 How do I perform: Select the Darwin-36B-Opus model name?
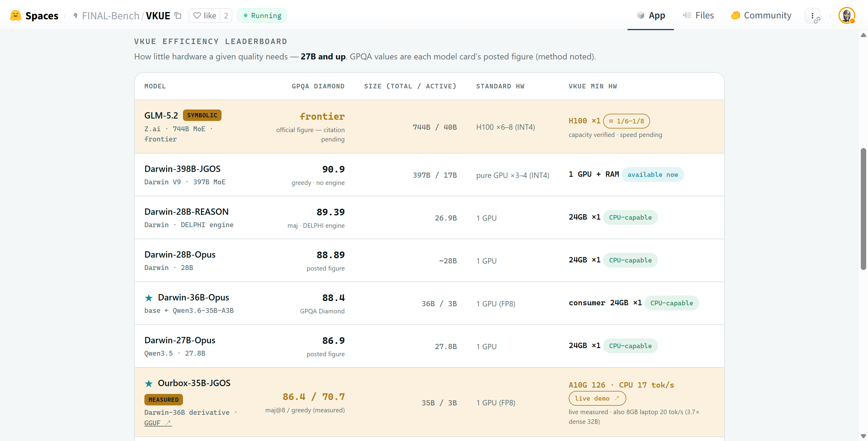(193, 297)
